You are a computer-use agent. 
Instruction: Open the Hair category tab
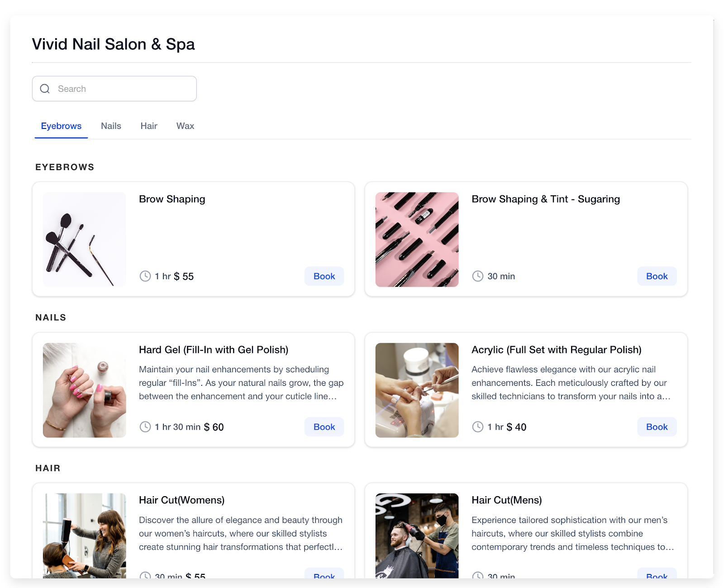[149, 126]
